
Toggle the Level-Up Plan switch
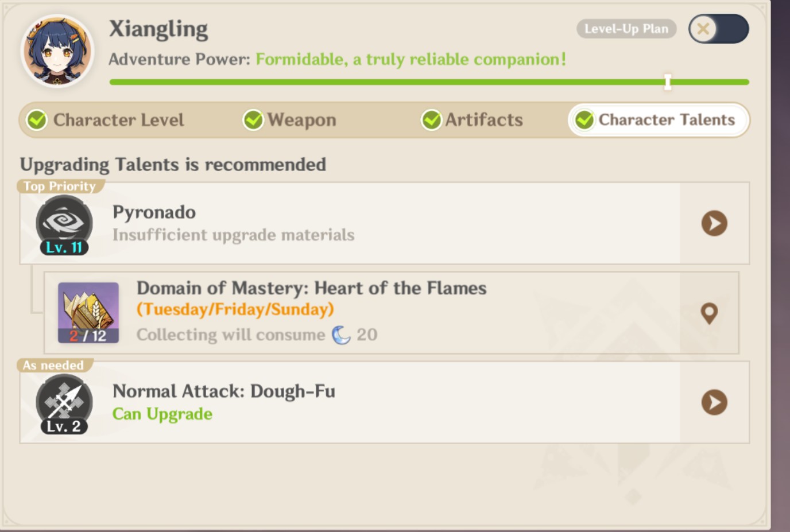click(718, 29)
